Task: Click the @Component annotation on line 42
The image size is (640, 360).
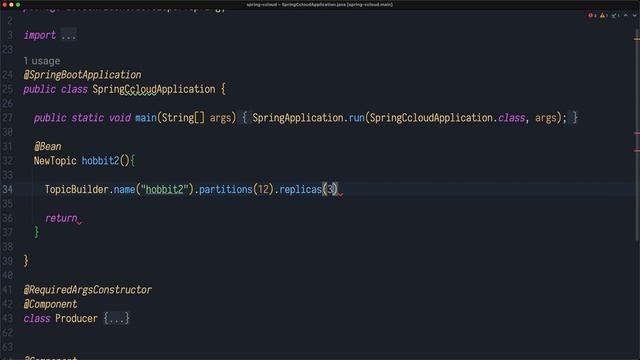Action: 50,304
